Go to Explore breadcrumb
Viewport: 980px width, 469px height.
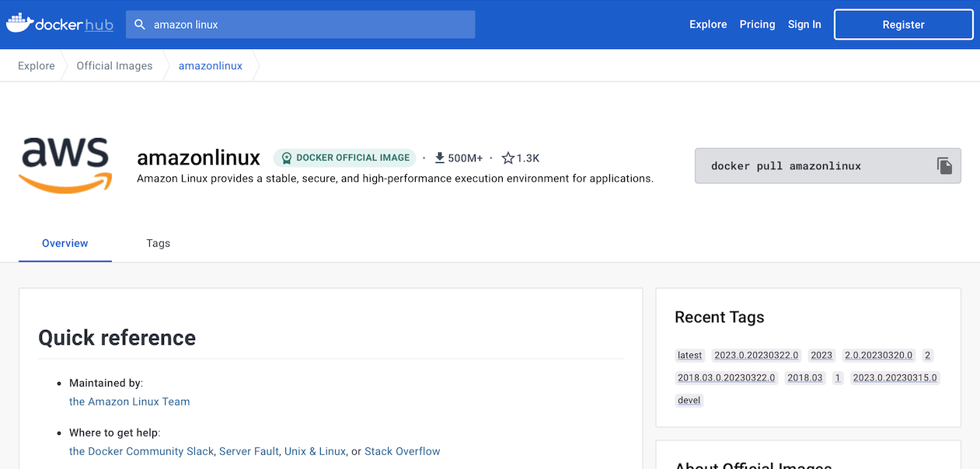(x=37, y=66)
